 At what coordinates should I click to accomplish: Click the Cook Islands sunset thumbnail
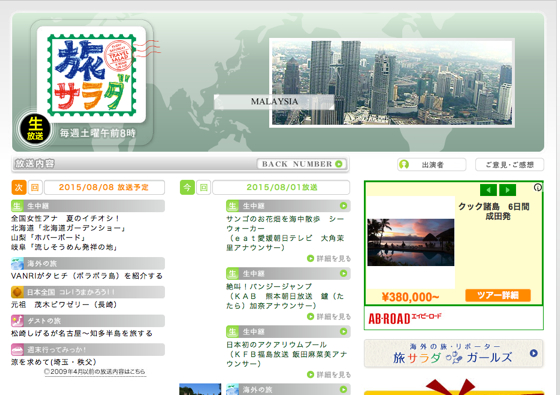(x=411, y=242)
